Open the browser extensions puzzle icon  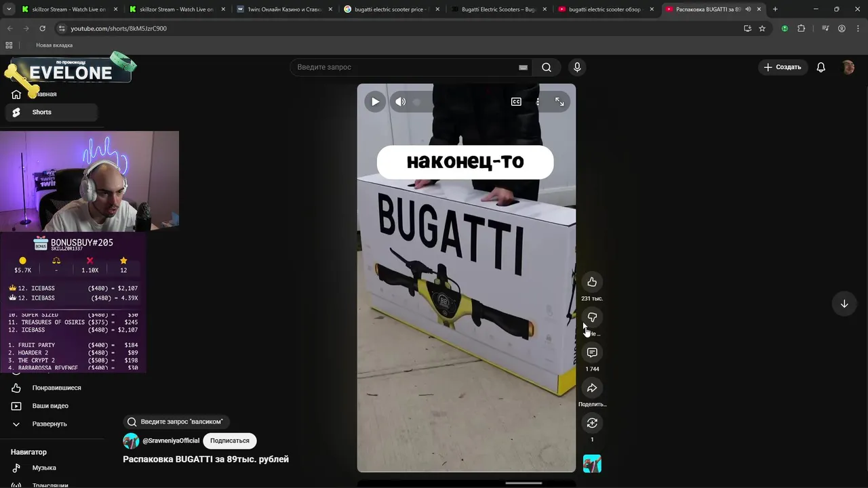[802, 28]
